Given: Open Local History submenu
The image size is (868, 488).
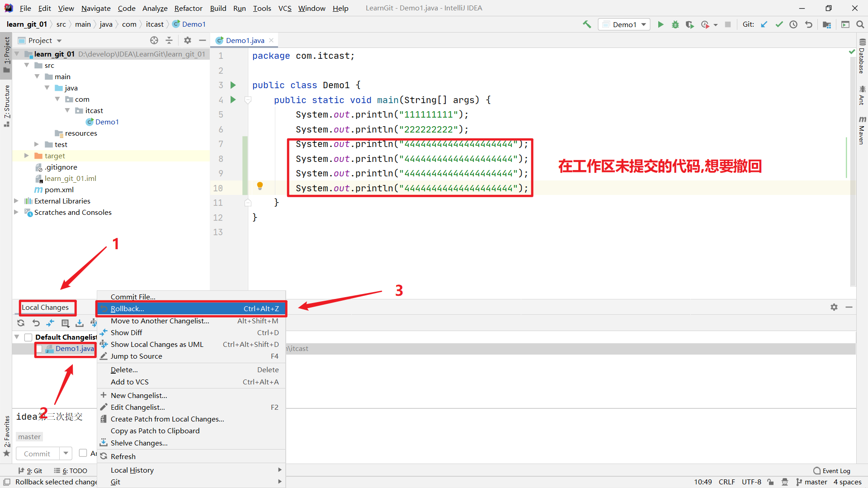Looking at the screenshot, I should tap(191, 470).
